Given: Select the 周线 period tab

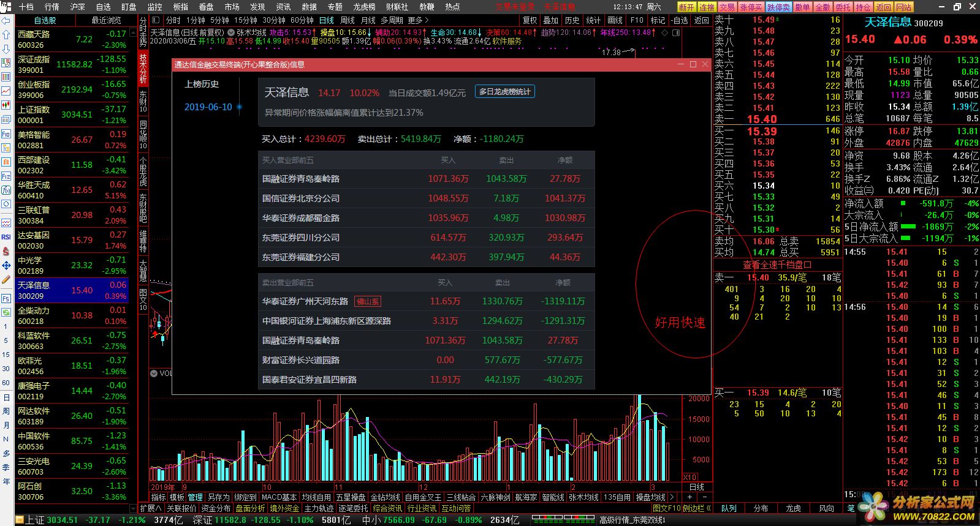Looking at the screenshot, I should 348,20.
